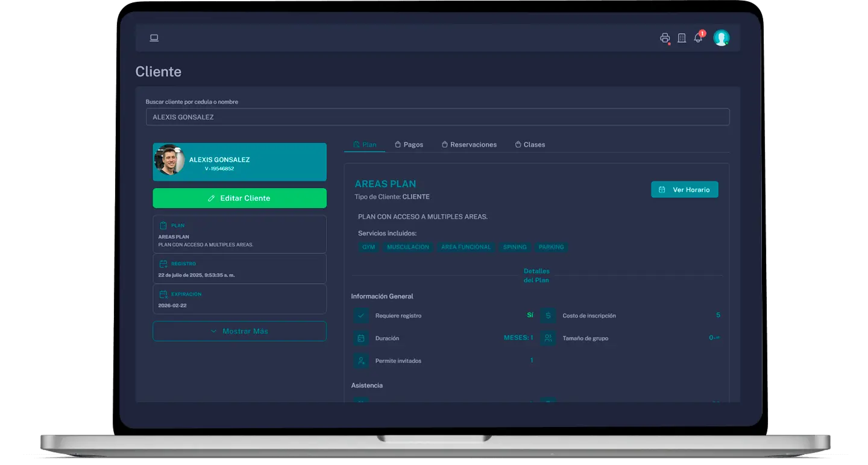The height and width of the screenshot is (465, 868).
Task: Click the user avatar in top right
Action: [721, 38]
